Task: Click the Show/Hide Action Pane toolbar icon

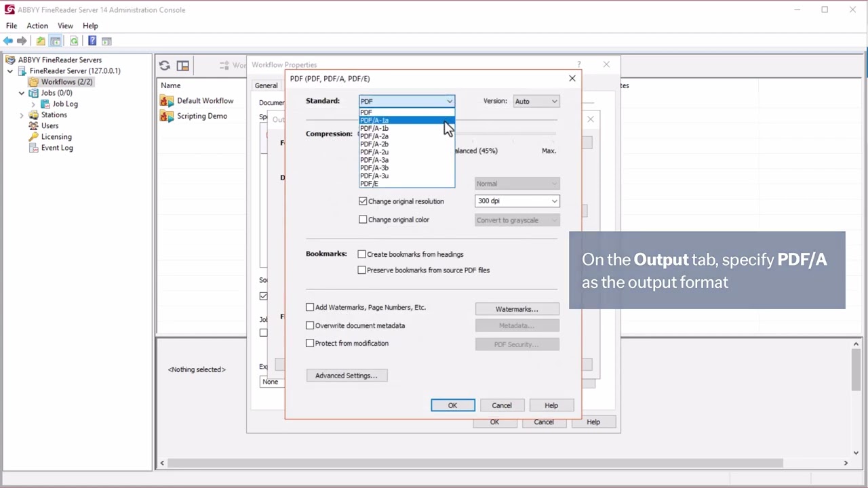Action: pos(106,41)
